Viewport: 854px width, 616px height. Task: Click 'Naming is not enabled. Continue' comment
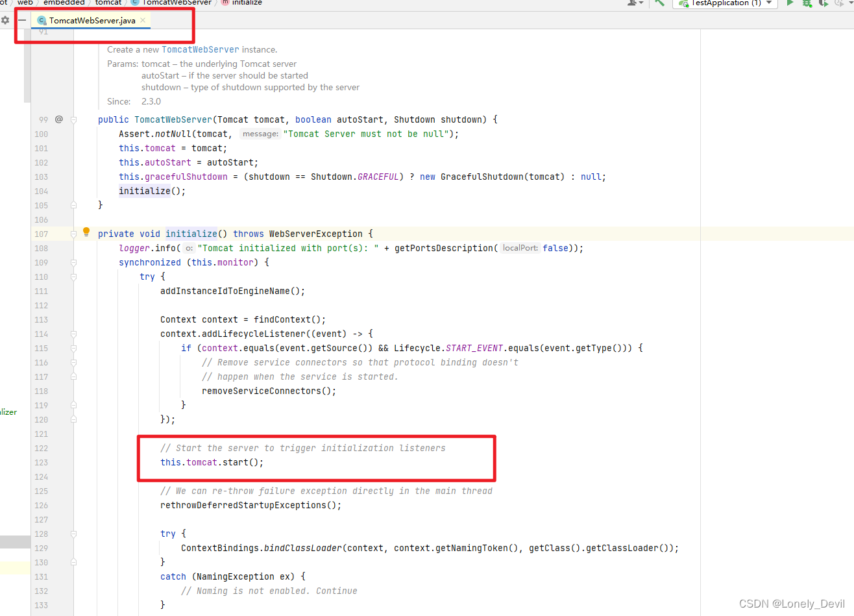point(269,591)
